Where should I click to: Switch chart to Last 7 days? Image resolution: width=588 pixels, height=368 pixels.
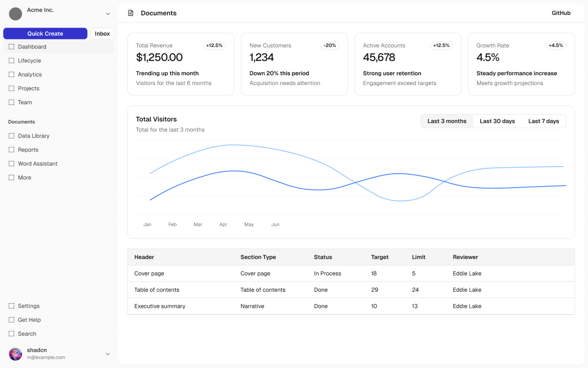tap(544, 121)
